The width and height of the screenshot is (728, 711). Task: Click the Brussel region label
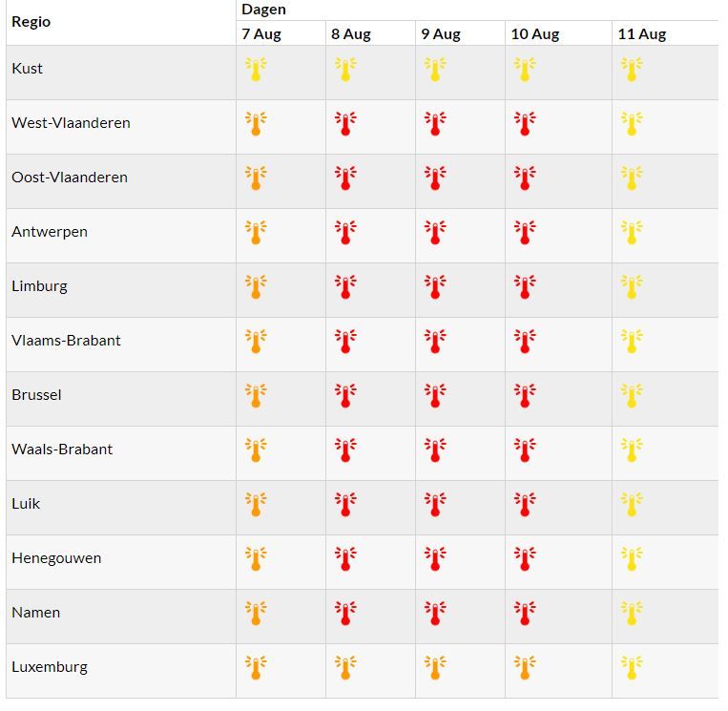(36, 395)
